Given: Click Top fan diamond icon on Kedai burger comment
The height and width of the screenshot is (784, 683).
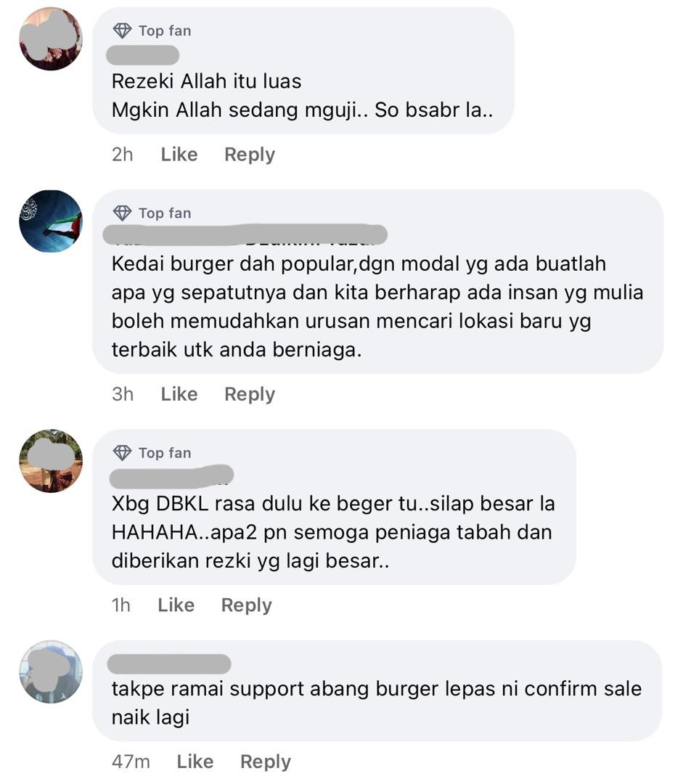Looking at the screenshot, I should point(122,213).
